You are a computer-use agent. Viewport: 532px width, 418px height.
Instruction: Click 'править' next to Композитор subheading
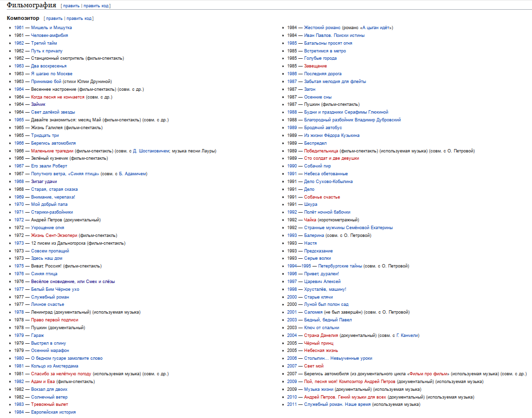pyautogui.click(x=54, y=18)
